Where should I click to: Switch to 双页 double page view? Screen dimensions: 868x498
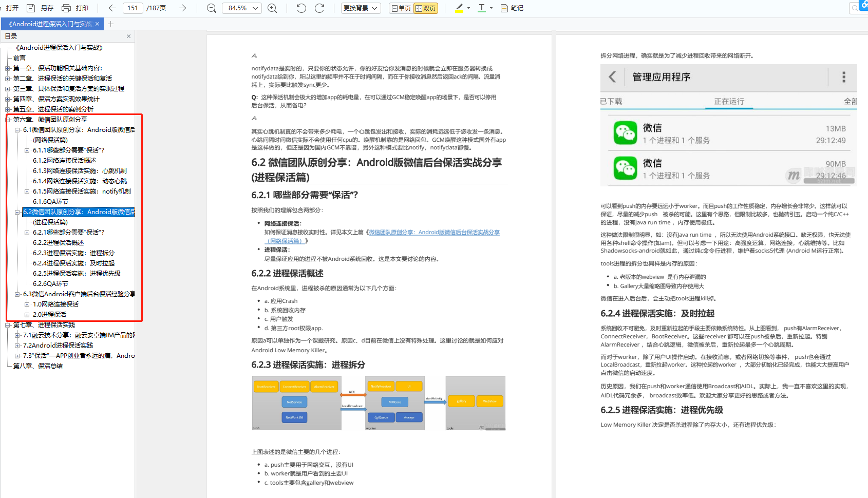pyautogui.click(x=426, y=8)
